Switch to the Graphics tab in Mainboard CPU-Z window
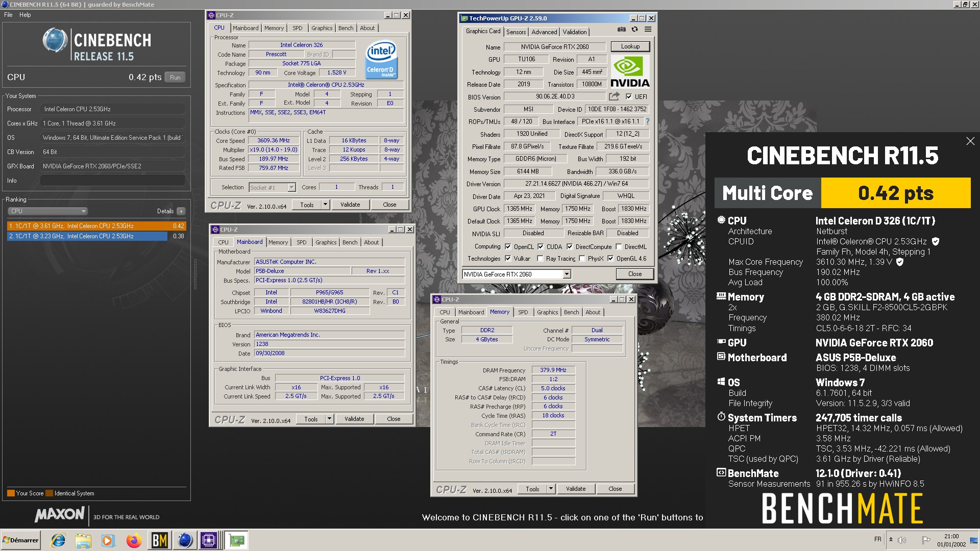The width and height of the screenshot is (980, 551). 326,242
